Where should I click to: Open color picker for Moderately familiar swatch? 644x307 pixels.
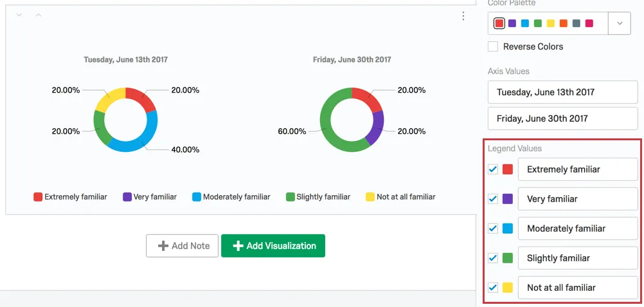click(508, 228)
